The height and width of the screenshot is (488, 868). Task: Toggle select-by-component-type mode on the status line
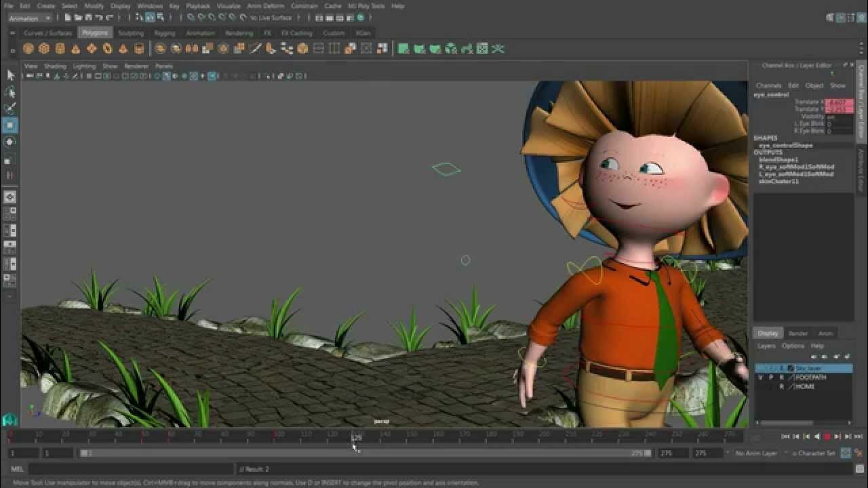[x=159, y=18]
